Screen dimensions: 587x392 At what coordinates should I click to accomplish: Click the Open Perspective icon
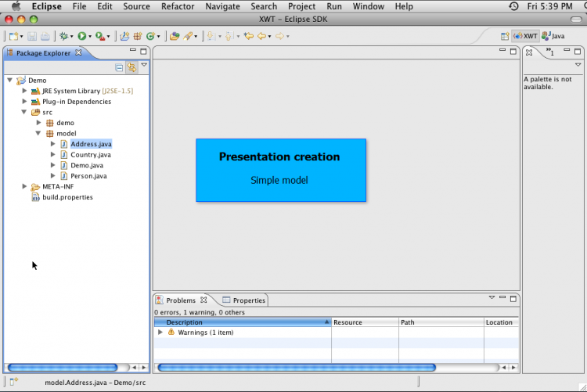[x=505, y=36]
